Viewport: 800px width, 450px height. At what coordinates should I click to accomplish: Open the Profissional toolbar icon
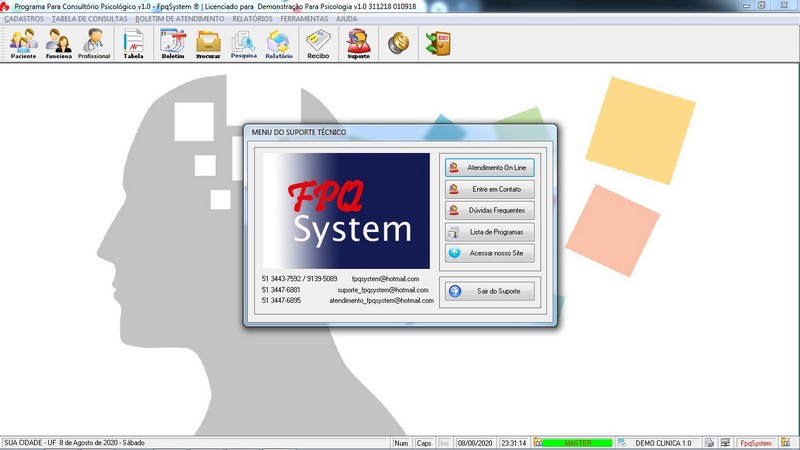click(94, 44)
